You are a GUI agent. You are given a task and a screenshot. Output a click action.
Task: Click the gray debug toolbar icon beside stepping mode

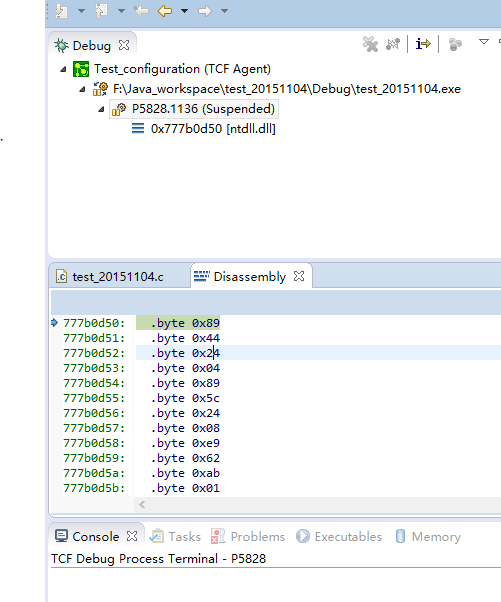[x=455, y=44]
